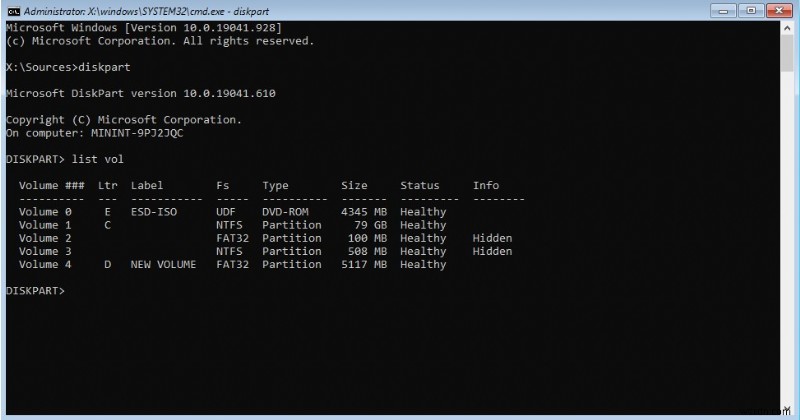Click the '4345 MB' size value
The width and height of the screenshot is (800, 420).
point(364,212)
